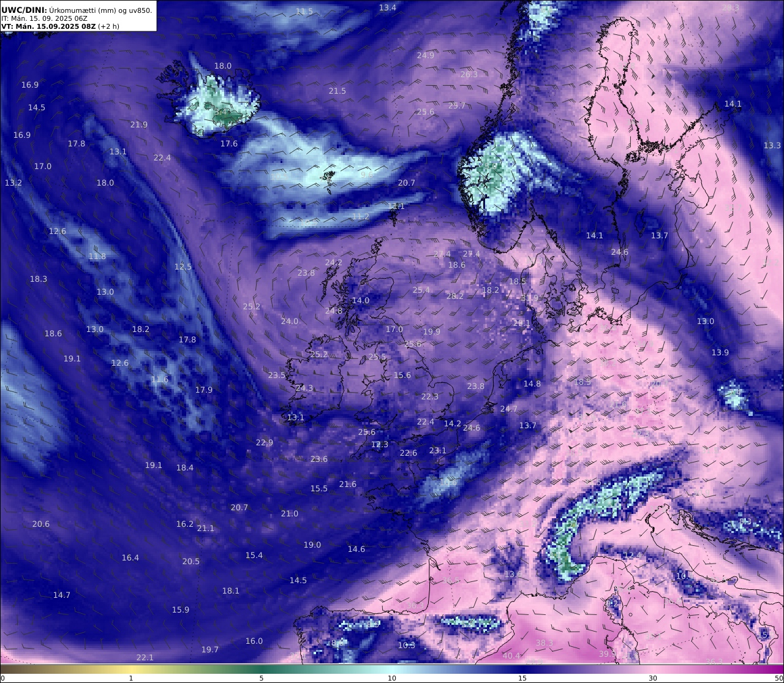Click the value 14.0 over Scotland

click(x=361, y=300)
